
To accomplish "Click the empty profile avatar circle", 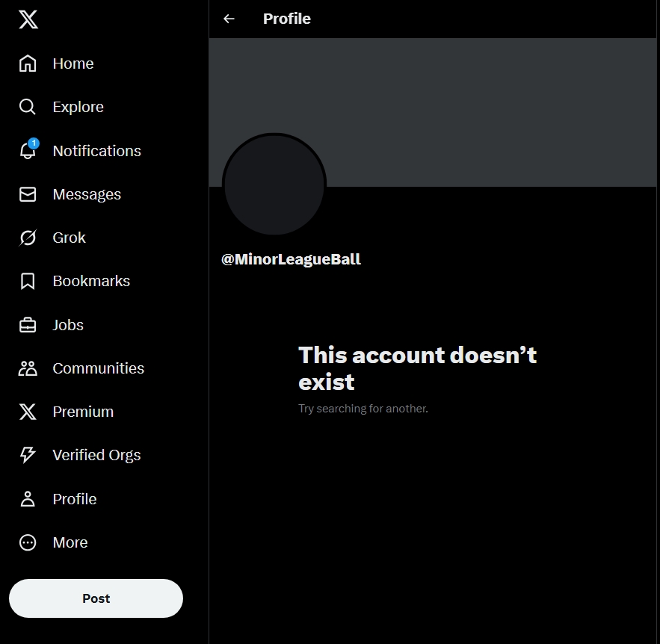I will point(274,185).
